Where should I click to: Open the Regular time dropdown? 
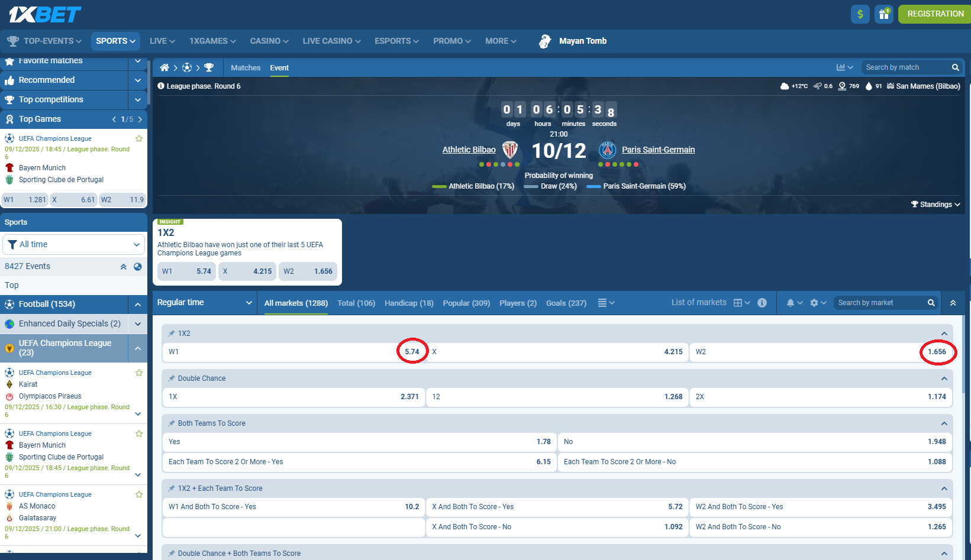204,302
